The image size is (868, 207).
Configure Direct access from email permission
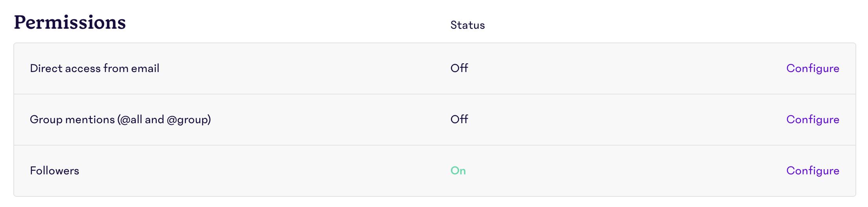point(813,68)
